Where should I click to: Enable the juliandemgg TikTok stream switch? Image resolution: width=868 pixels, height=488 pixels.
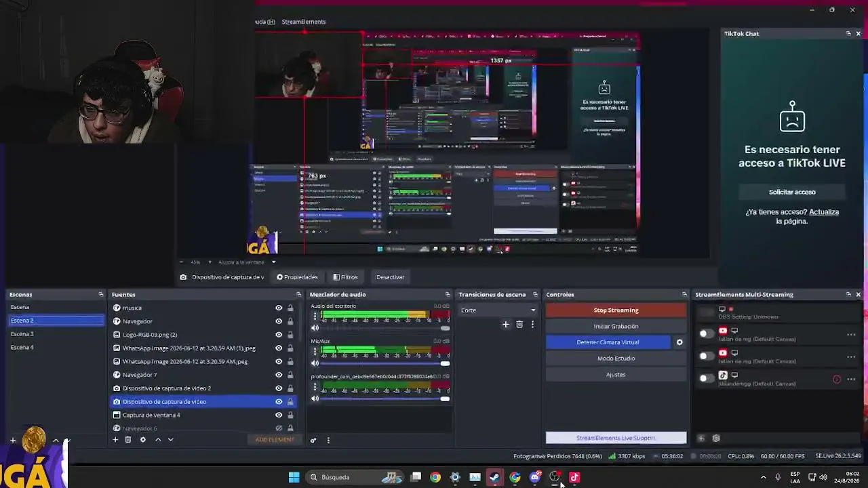point(706,378)
